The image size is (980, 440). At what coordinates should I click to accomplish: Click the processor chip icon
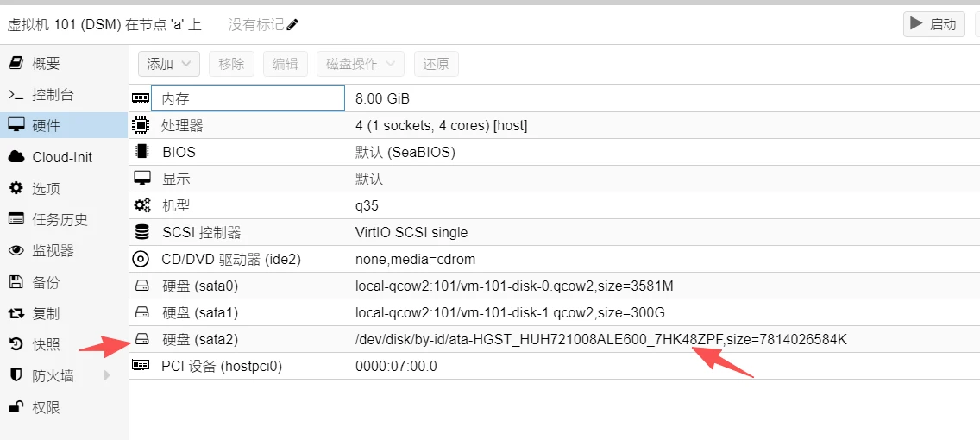pyautogui.click(x=141, y=125)
